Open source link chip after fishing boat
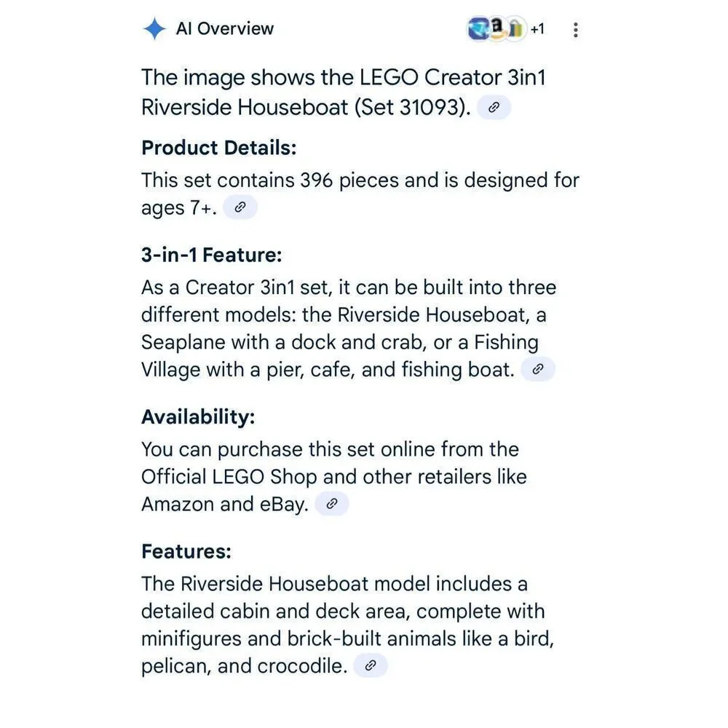This screenshot has width=728, height=728. [538, 369]
